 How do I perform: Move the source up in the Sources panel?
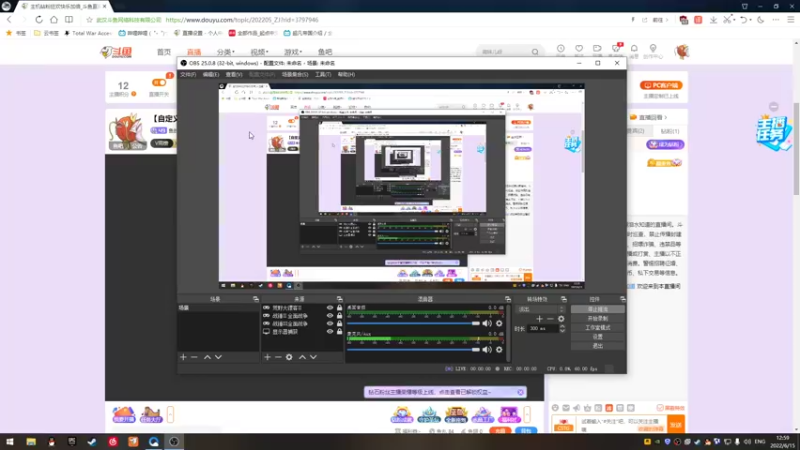point(302,357)
